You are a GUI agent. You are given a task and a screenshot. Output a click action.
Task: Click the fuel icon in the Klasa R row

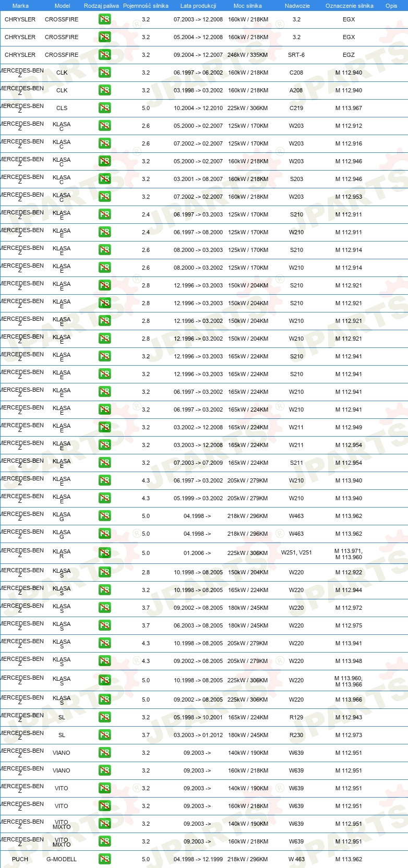point(105,553)
